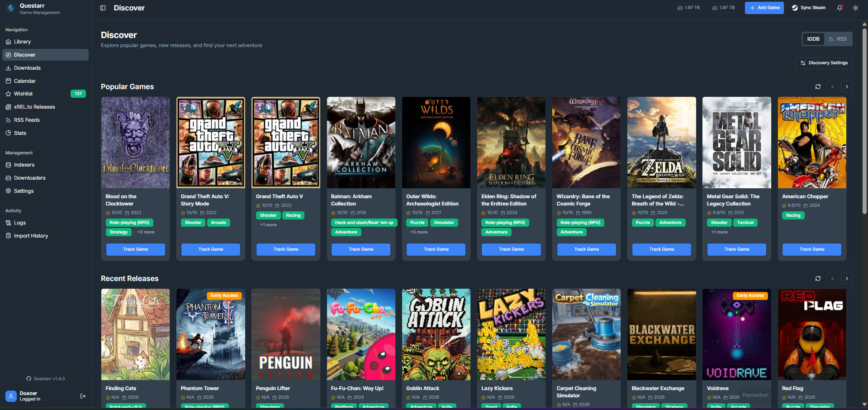
Task: Open the notifications bell
Action: click(x=840, y=8)
